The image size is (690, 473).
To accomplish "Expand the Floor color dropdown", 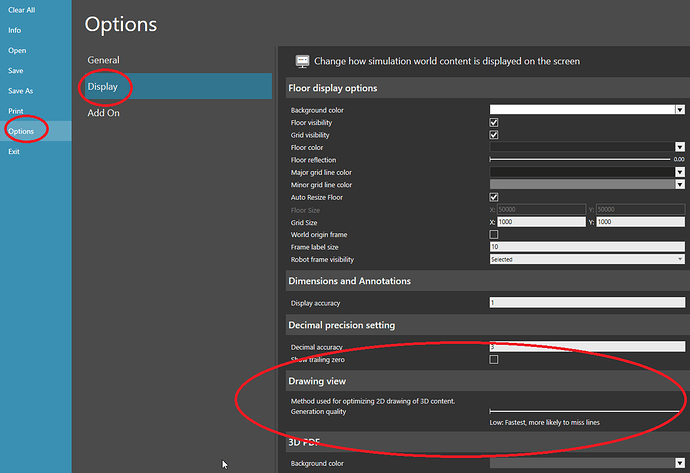I will click(679, 147).
